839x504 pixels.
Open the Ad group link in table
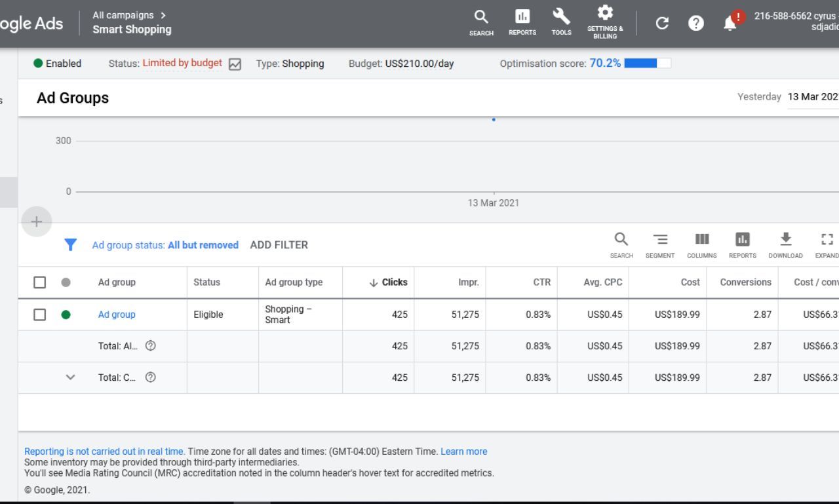pos(117,315)
